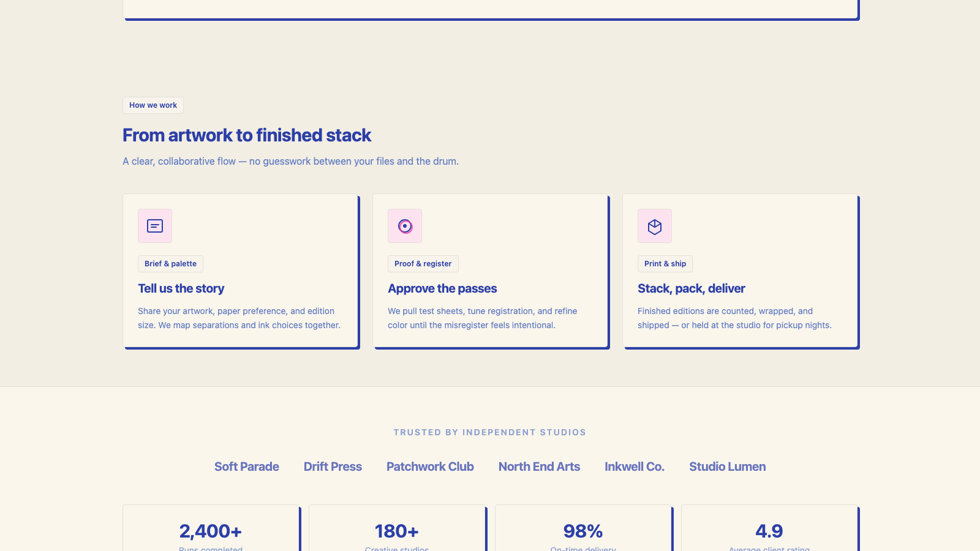The height and width of the screenshot is (551, 980).
Task: Click the proof register target icon
Action: (x=405, y=226)
